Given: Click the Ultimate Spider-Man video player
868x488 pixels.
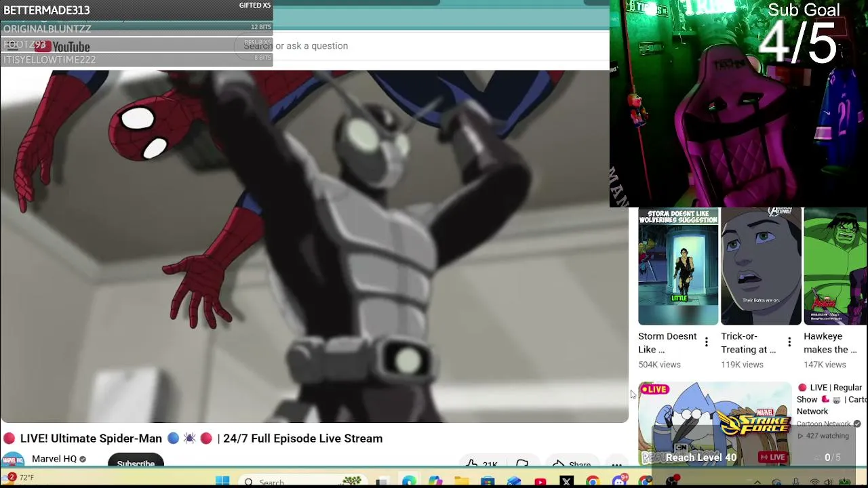Looking at the screenshot, I should pos(314,246).
